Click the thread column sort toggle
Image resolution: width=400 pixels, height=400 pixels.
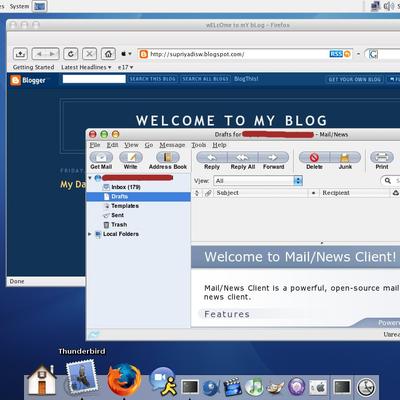[197, 193]
